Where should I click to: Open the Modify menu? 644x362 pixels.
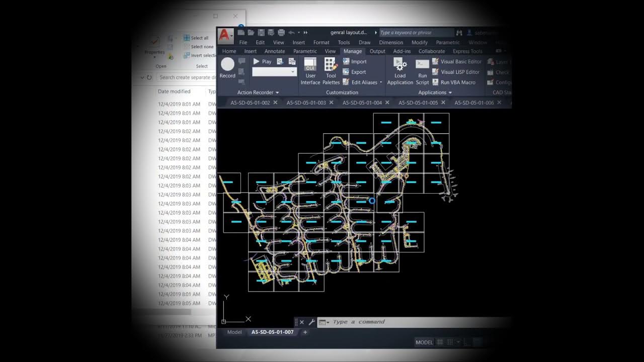[x=419, y=42]
